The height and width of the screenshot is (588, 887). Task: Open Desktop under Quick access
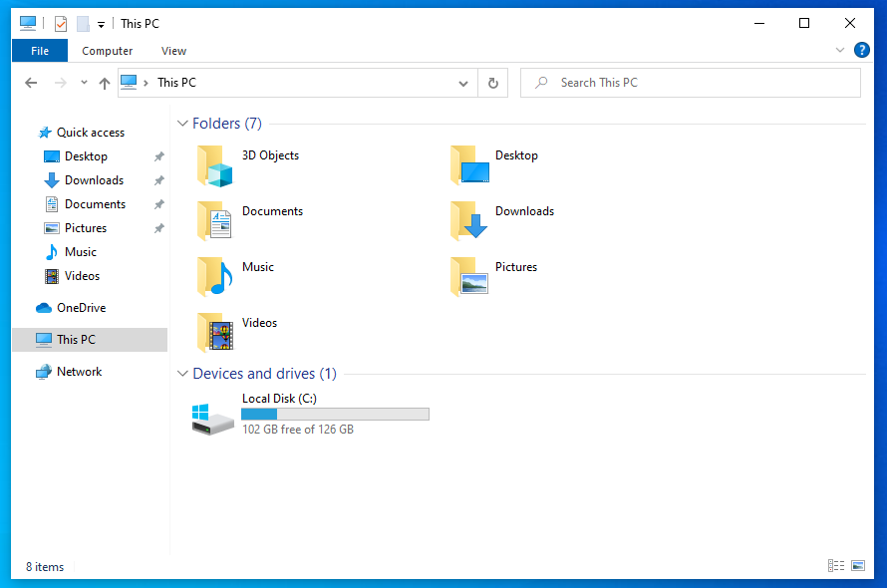coord(86,156)
